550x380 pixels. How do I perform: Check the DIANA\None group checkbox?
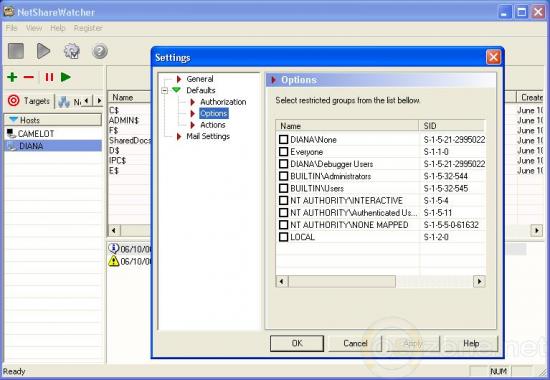point(283,140)
